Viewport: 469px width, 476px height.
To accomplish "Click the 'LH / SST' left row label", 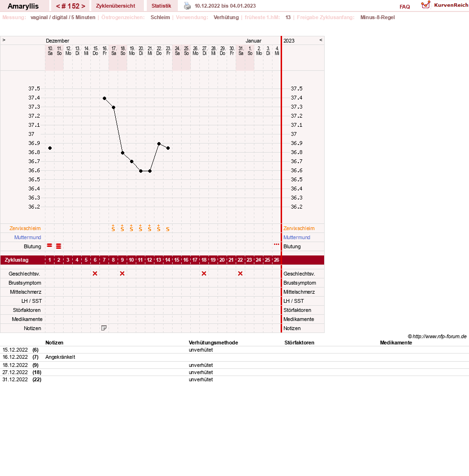I will [x=32, y=301].
